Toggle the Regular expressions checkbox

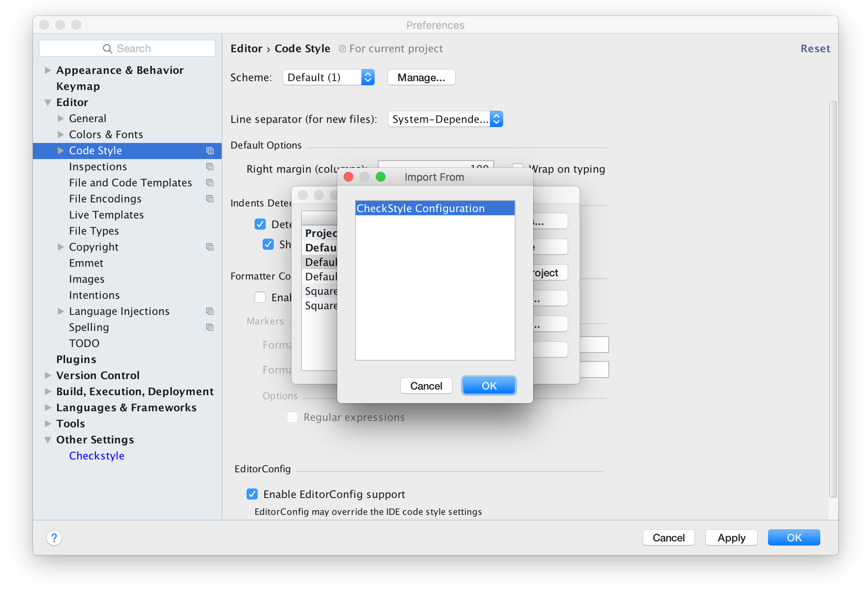click(292, 417)
